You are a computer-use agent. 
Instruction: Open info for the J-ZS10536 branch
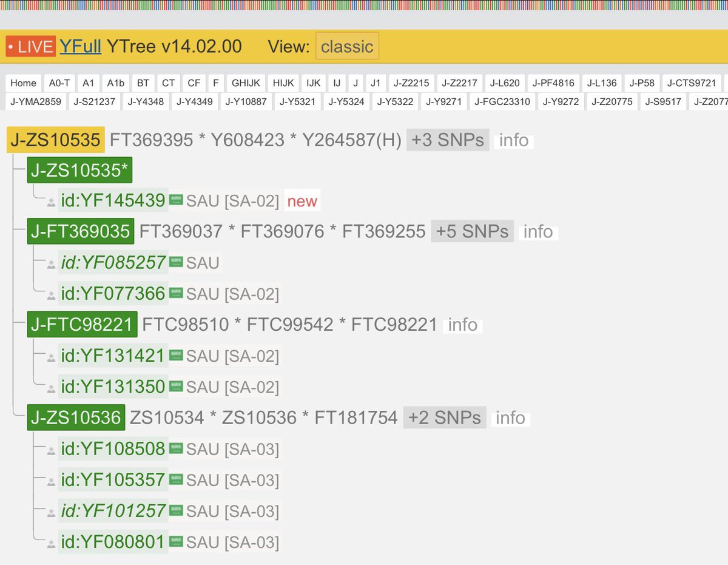click(510, 418)
